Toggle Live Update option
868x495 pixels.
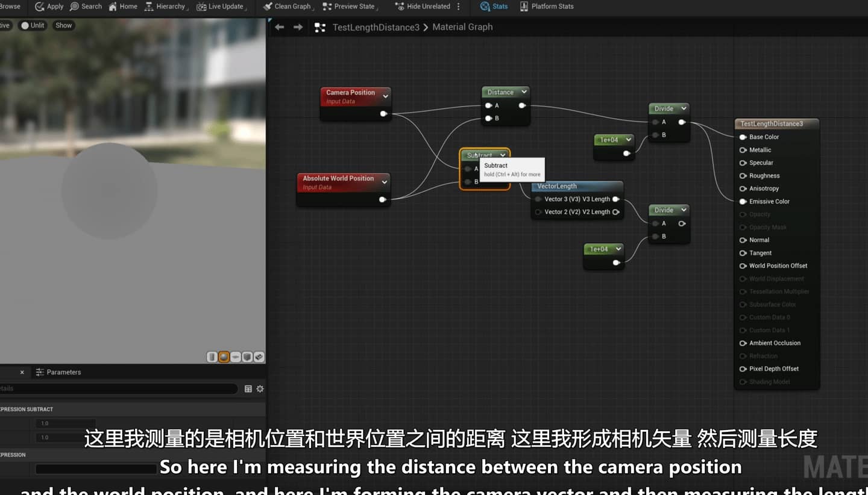(221, 7)
